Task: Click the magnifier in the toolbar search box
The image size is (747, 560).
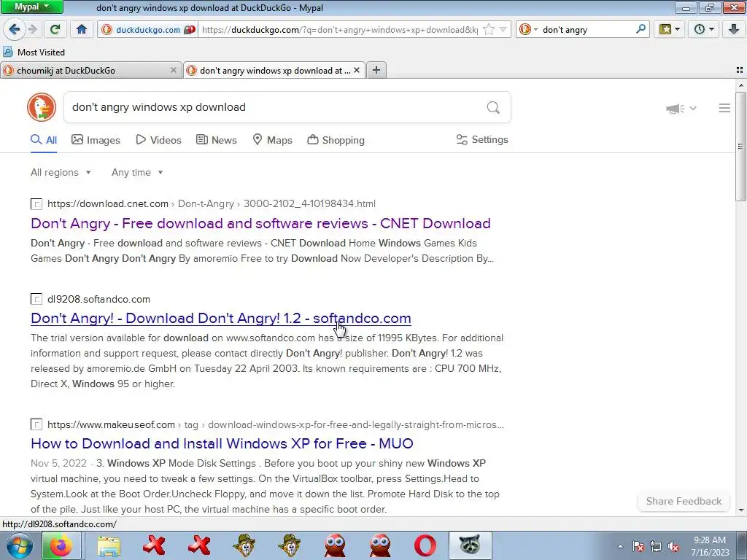Action: coord(640,29)
